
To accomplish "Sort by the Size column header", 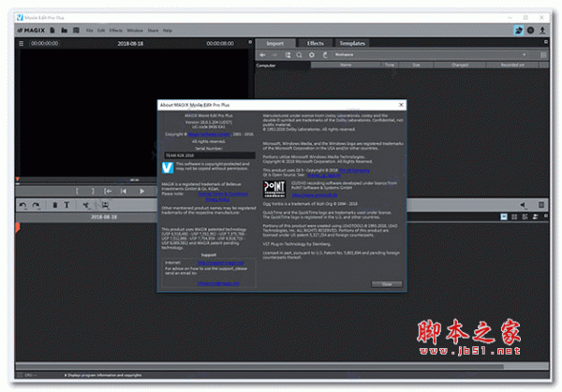I will click(416, 65).
